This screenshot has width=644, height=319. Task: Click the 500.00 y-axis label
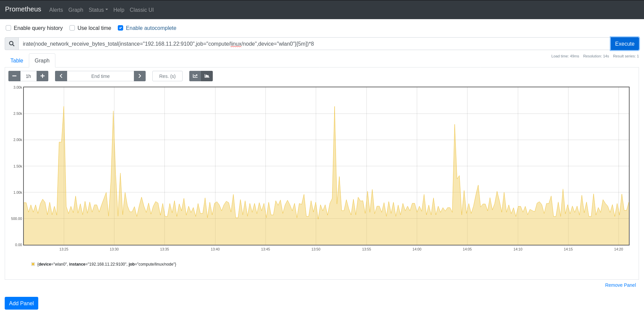(16, 219)
